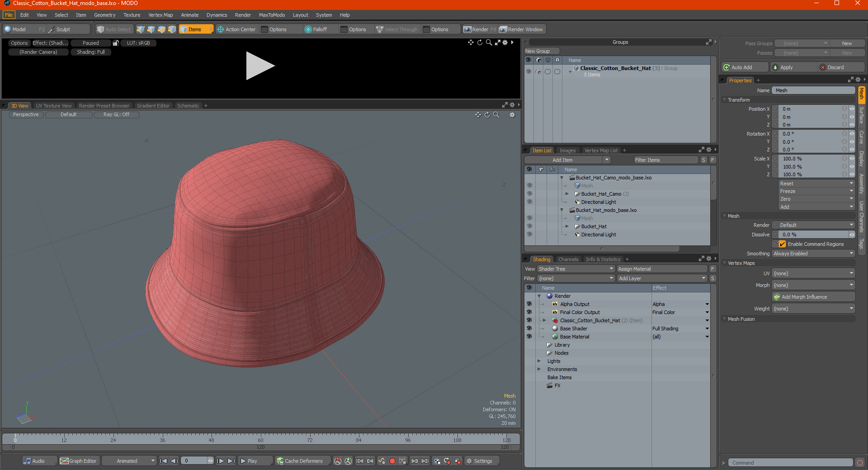The width and height of the screenshot is (868, 470).
Task: Select the FX item in Shader Tree
Action: click(557, 385)
